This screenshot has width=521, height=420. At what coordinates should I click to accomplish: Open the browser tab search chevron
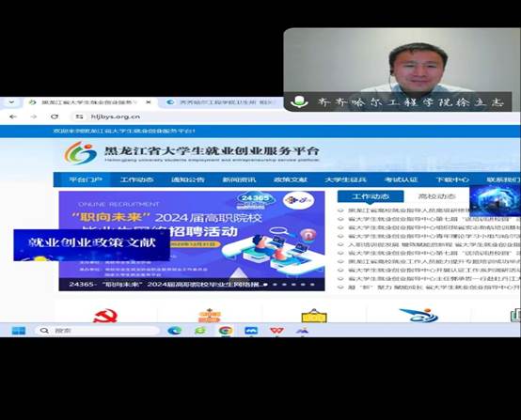11,102
